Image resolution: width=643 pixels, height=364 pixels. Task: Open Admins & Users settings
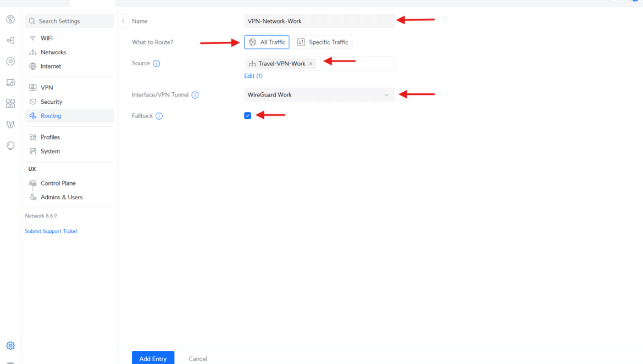pos(69,197)
